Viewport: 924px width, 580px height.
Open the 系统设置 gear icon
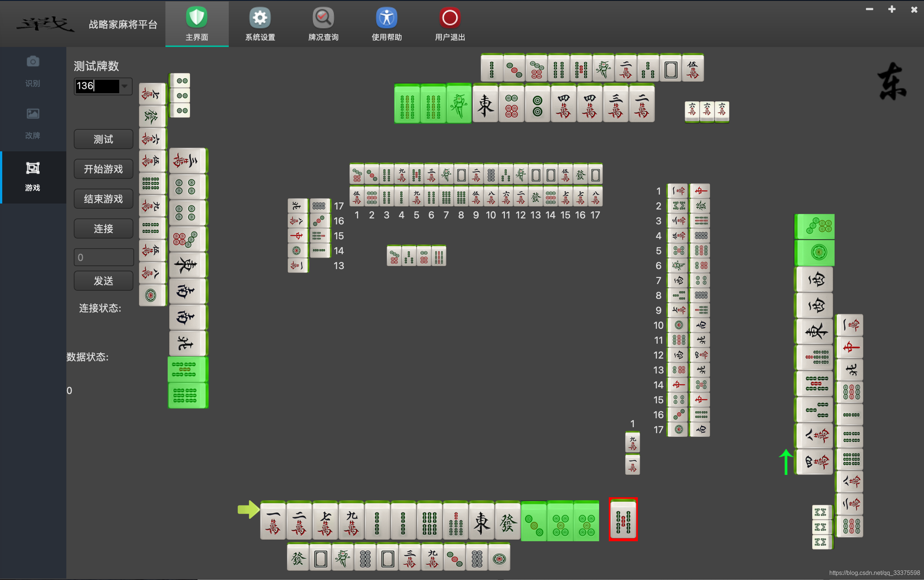pyautogui.click(x=260, y=18)
